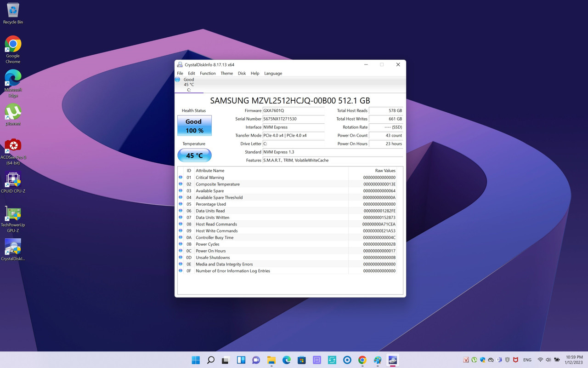
Task: Open the Language menu
Action: point(273,74)
